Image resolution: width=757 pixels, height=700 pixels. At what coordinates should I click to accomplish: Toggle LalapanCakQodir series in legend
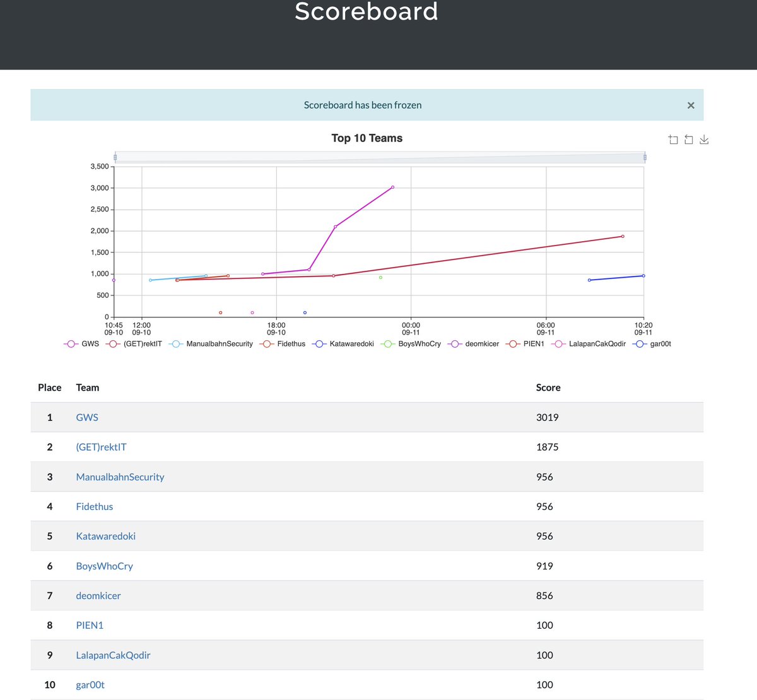pos(589,344)
